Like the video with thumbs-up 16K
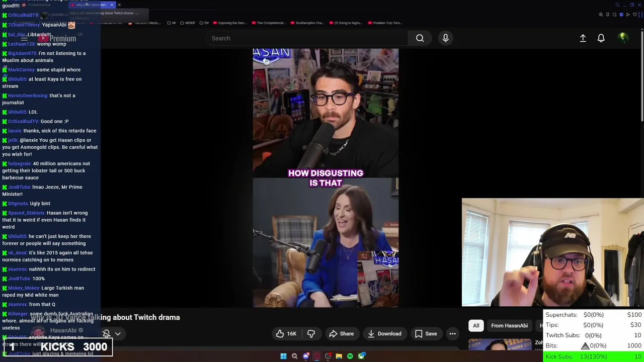The image size is (644, 362). pos(286,334)
